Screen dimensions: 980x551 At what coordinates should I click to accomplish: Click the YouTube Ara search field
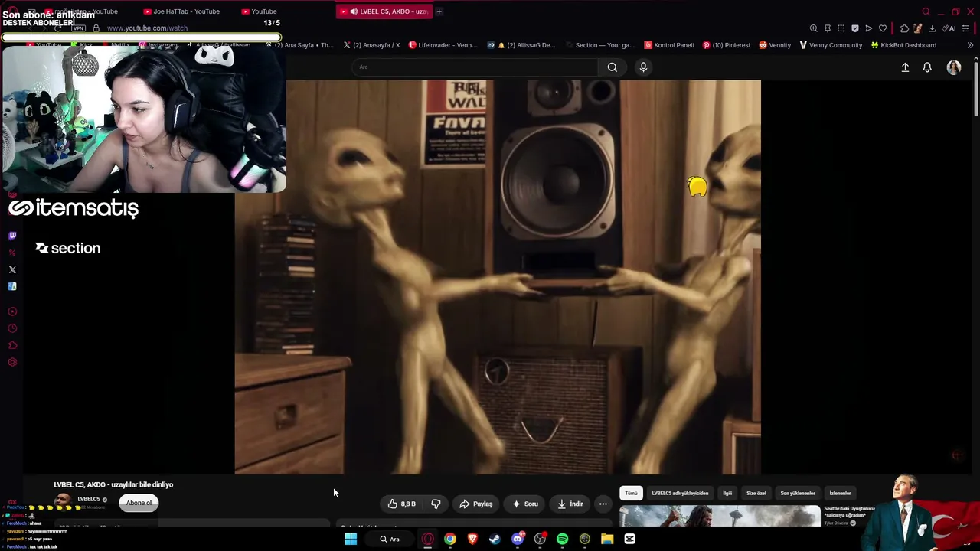tap(475, 67)
